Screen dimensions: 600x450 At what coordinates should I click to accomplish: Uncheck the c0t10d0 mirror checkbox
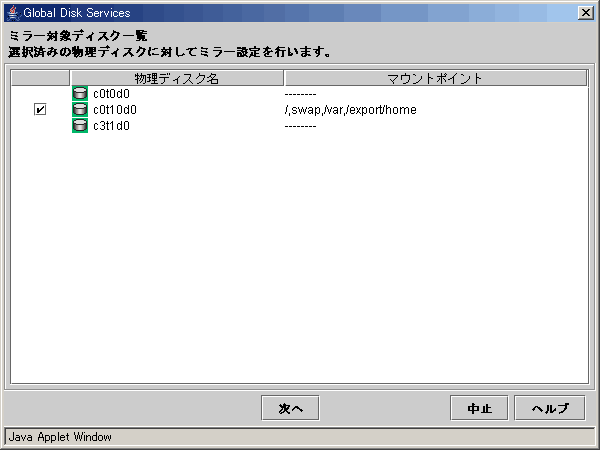pyautogui.click(x=40, y=109)
